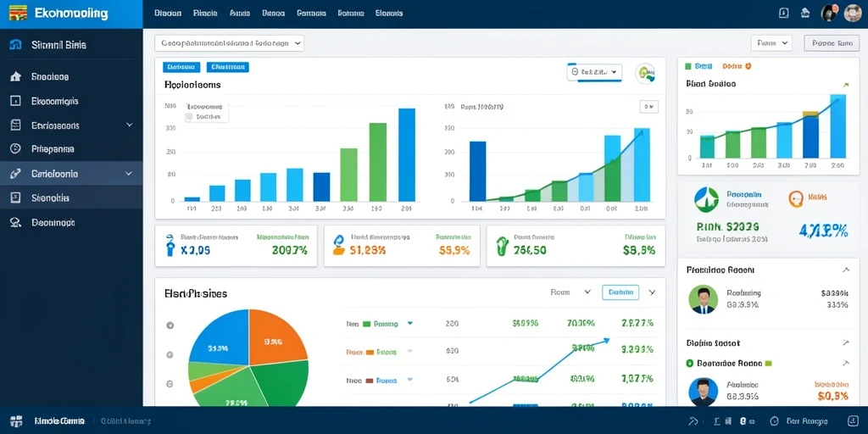
Task: Open the rightmost user avatar in the top bar
Action: point(853,13)
